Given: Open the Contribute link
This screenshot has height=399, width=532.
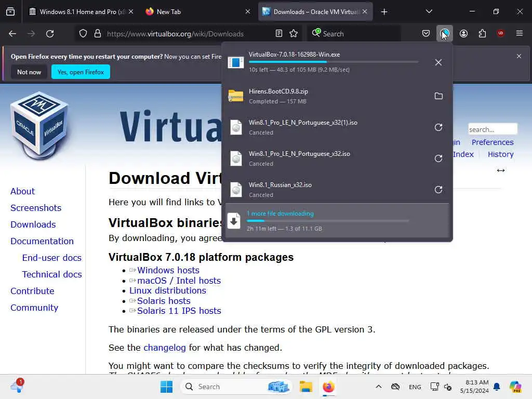Looking at the screenshot, I should [x=32, y=291].
